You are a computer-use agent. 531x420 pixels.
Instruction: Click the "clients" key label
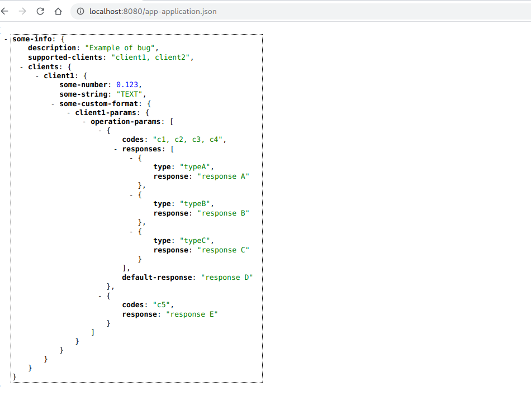pos(44,67)
